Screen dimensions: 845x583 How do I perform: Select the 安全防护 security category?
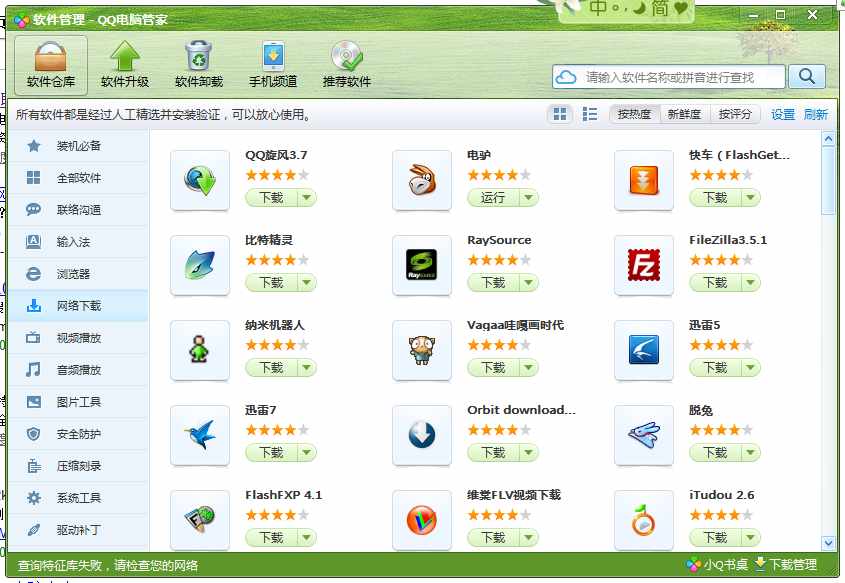point(78,434)
